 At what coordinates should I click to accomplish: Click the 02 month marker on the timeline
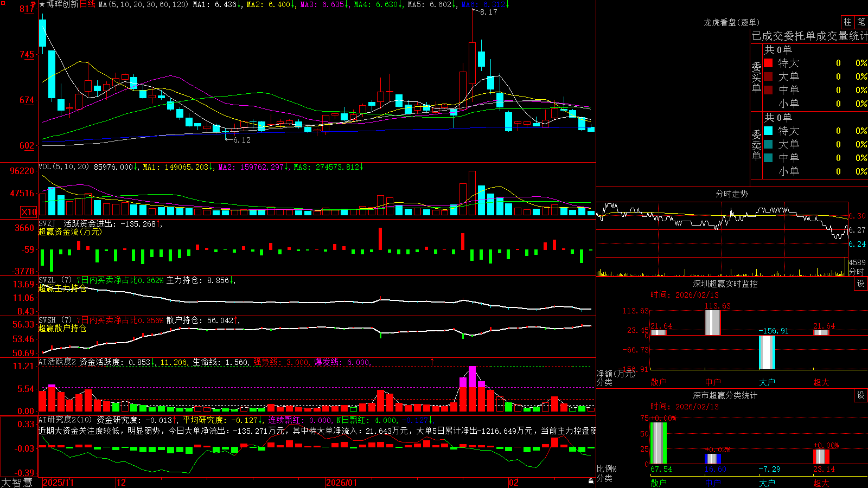[x=514, y=483]
